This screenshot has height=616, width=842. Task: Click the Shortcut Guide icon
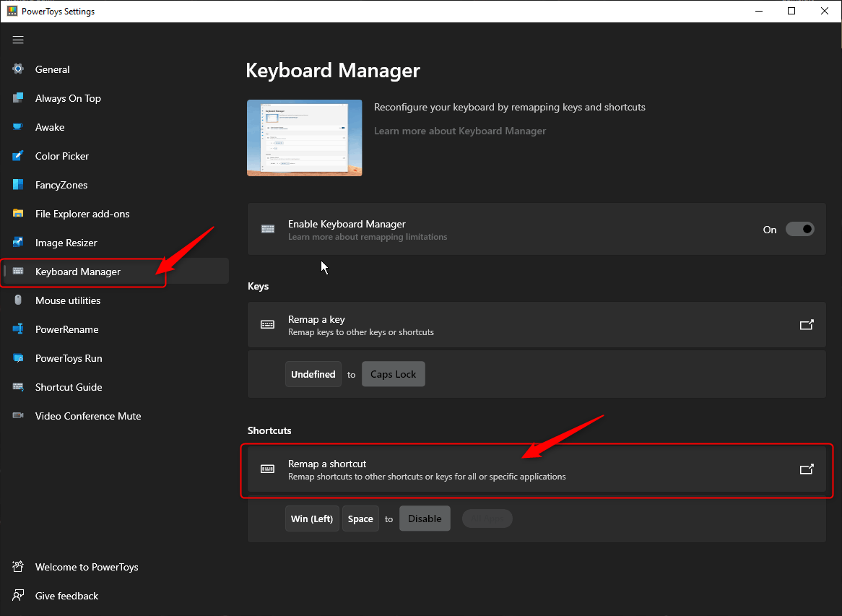pos(18,386)
